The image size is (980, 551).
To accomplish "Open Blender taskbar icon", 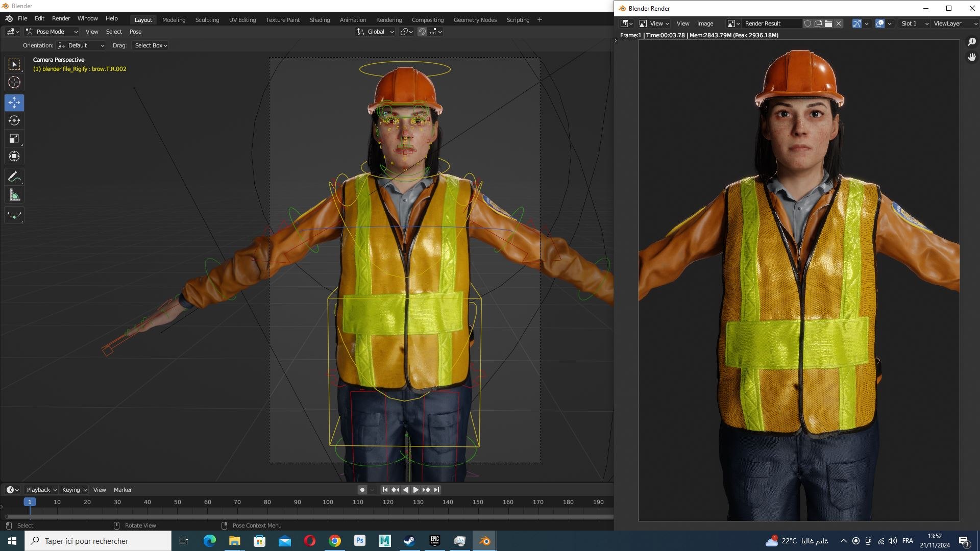I will tap(485, 541).
